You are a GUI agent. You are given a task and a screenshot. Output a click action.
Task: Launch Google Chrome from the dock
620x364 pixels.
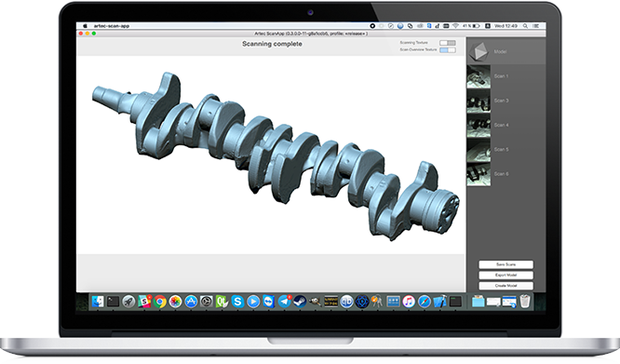tap(160, 302)
